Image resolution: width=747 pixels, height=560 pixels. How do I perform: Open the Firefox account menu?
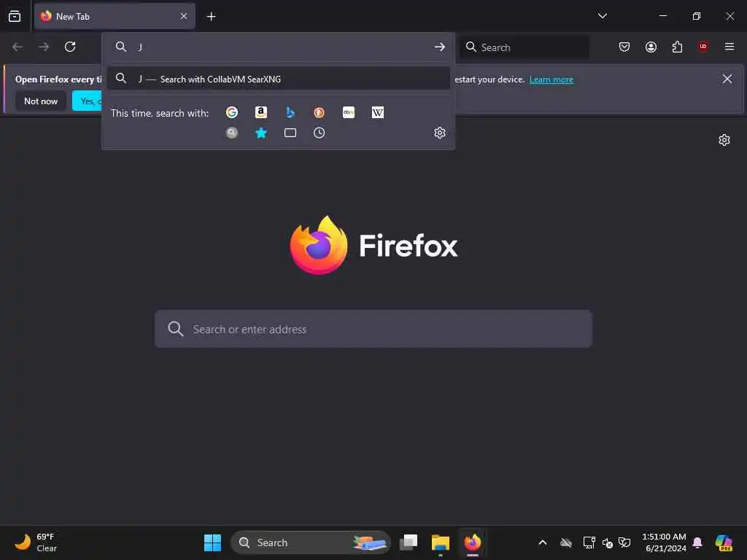(651, 47)
